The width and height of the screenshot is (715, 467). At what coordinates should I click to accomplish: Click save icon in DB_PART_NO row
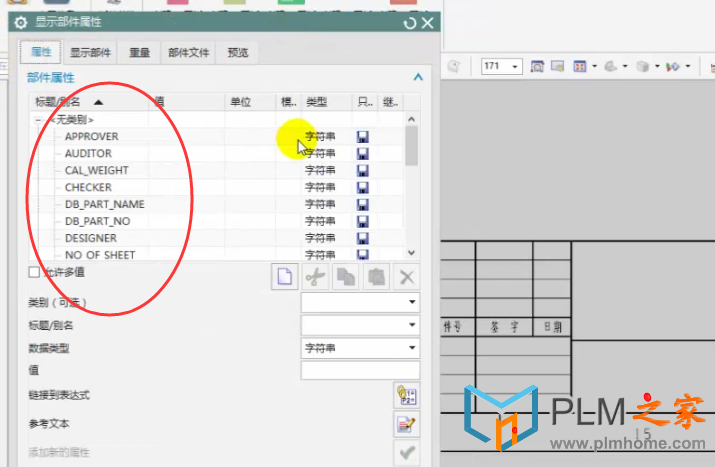click(363, 221)
